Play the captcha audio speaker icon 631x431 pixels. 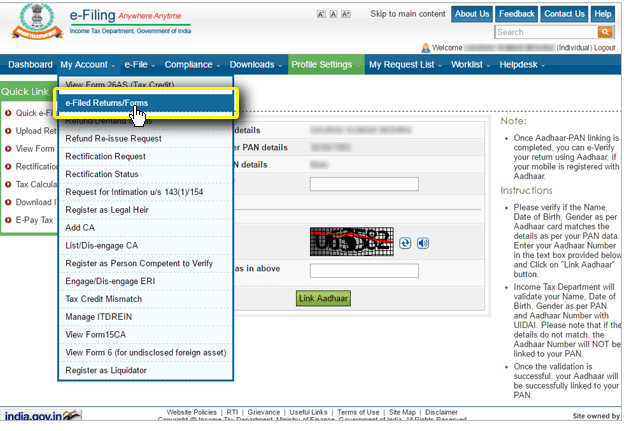pos(423,243)
